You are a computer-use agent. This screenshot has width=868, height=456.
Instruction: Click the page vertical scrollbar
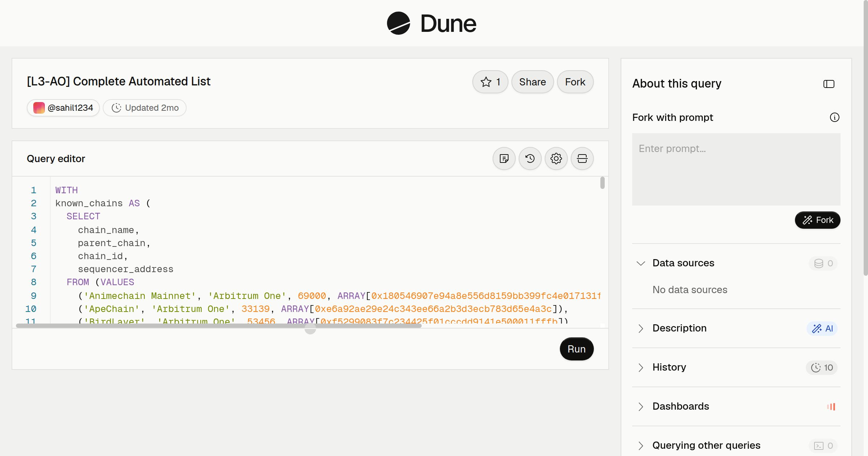865,138
